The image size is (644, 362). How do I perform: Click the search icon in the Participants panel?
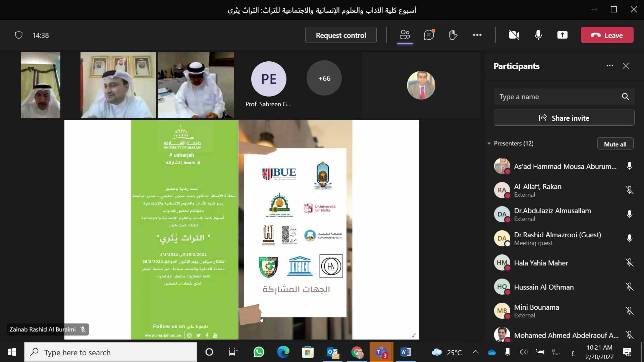626,97
